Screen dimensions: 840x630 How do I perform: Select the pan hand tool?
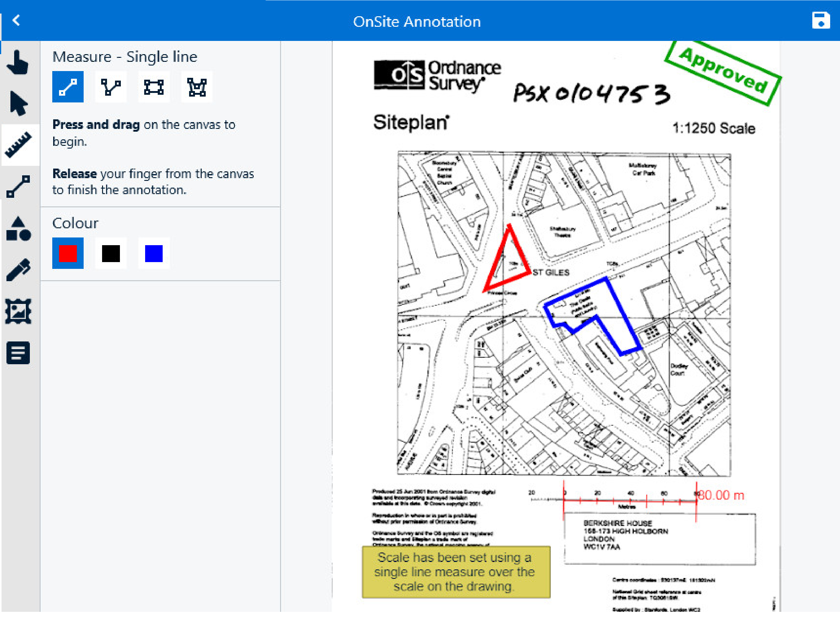18,62
